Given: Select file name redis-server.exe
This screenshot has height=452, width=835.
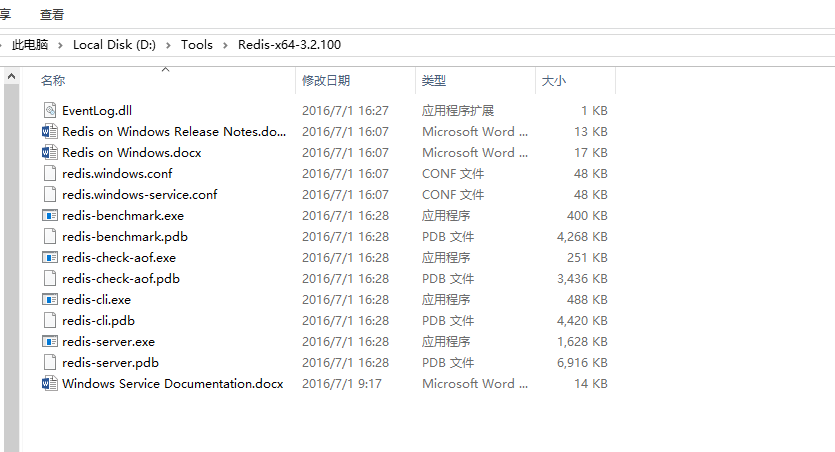Looking at the screenshot, I should (109, 342).
